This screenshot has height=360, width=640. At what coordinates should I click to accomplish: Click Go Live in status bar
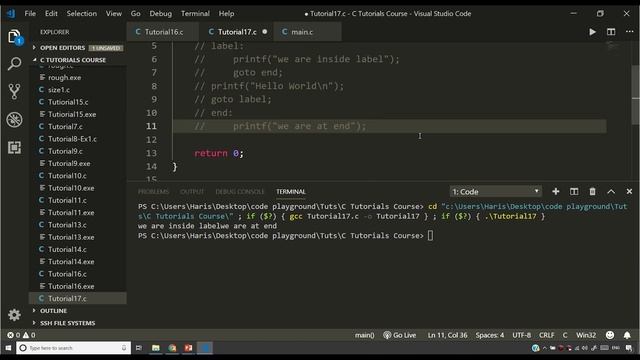click(x=400, y=335)
